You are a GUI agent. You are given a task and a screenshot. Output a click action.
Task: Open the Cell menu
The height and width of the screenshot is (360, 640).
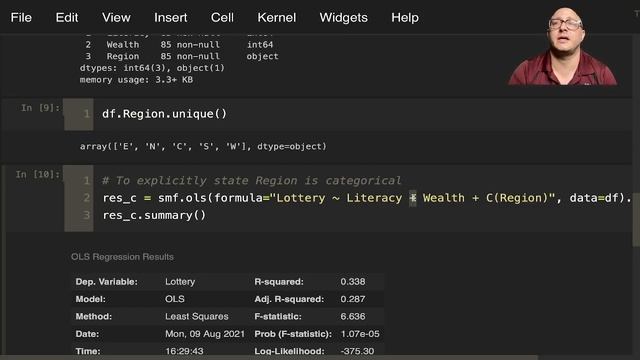coord(222,18)
